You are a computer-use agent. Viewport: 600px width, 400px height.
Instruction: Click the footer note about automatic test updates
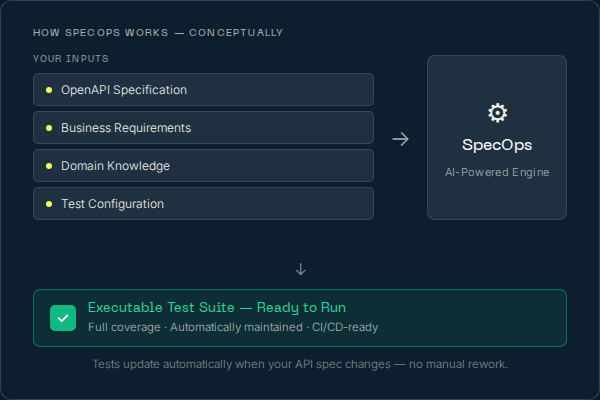click(x=300, y=364)
